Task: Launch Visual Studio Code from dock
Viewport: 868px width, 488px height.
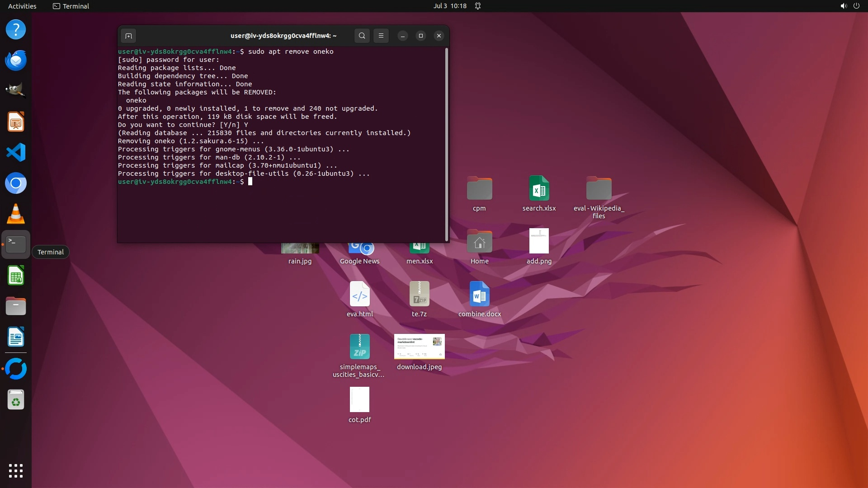Action: (16, 152)
